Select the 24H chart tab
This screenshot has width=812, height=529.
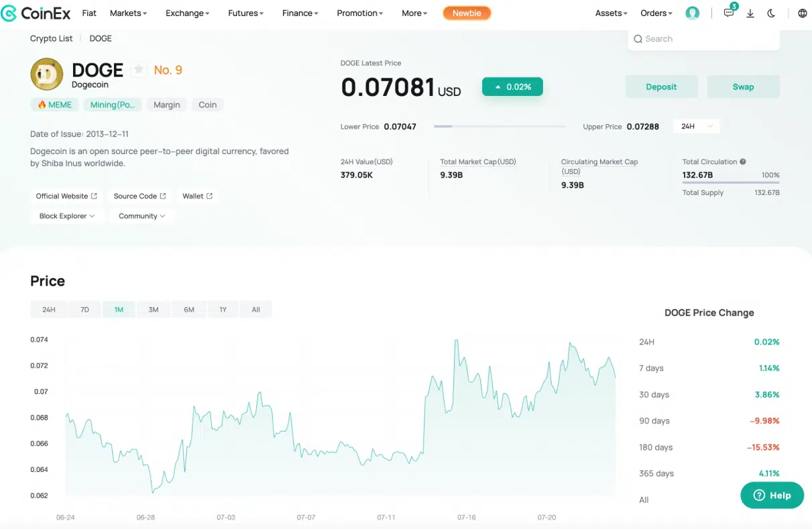[49, 309]
